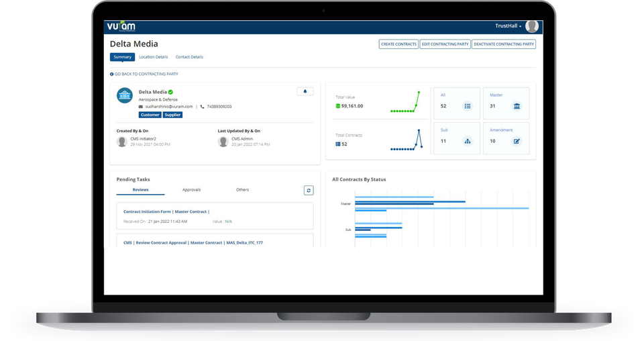Select the Approvals pending tasks tab
This screenshot has width=644, height=341.
click(x=191, y=190)
